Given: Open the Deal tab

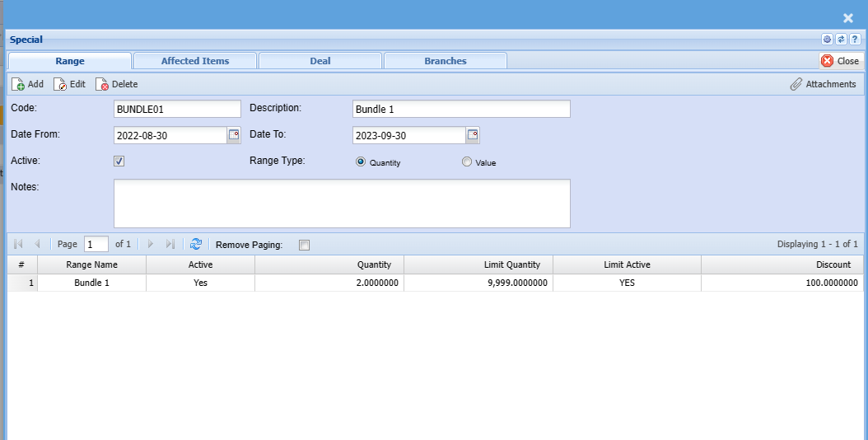Looking at the screenshot, I should pyautogui.click(x=320, y=61).
